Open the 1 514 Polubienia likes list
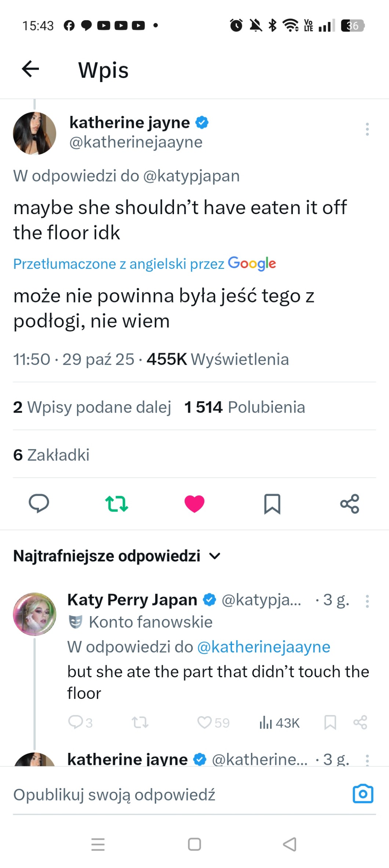This screenshot has height=868, width=389. point(244,407)
